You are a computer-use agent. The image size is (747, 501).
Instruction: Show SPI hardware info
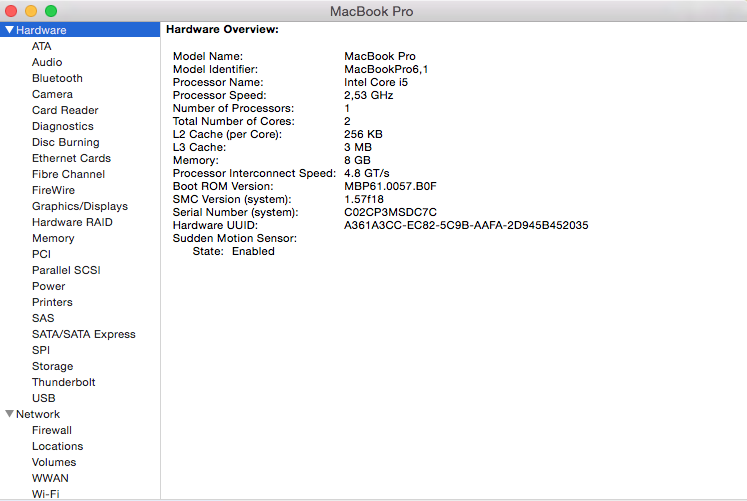pos(41,350)
